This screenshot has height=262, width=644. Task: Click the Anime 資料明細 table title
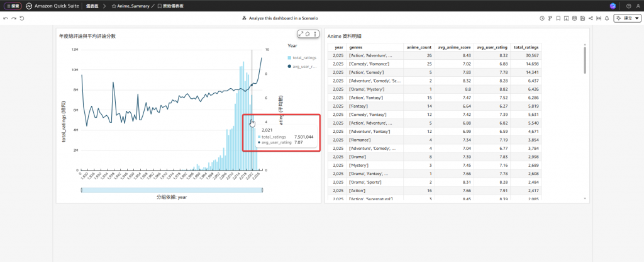pyautogui.click(x=345, y=36)
